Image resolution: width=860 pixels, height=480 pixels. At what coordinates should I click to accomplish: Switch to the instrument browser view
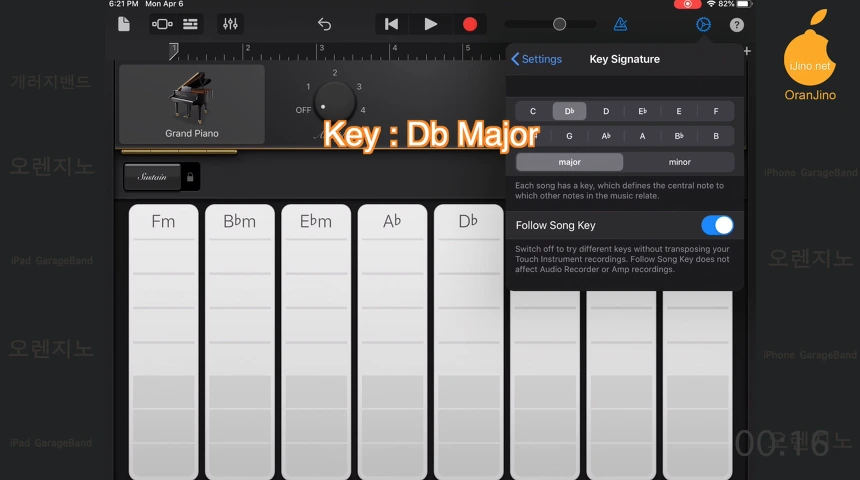click(162, 24)
